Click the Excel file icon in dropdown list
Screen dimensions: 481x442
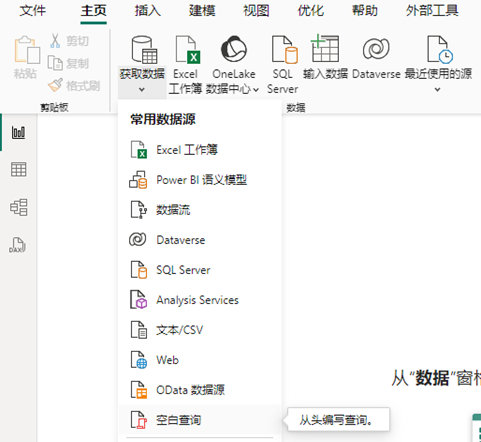click(138, 150)
